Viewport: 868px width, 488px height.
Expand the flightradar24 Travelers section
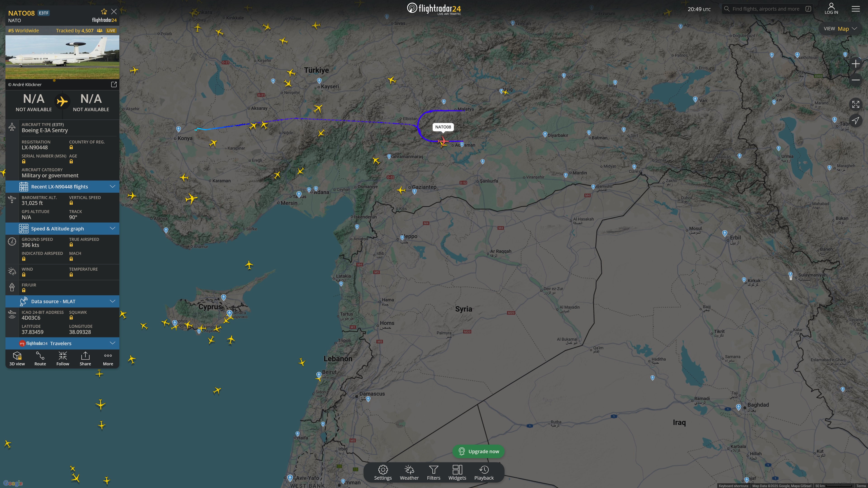pos(62,343)
